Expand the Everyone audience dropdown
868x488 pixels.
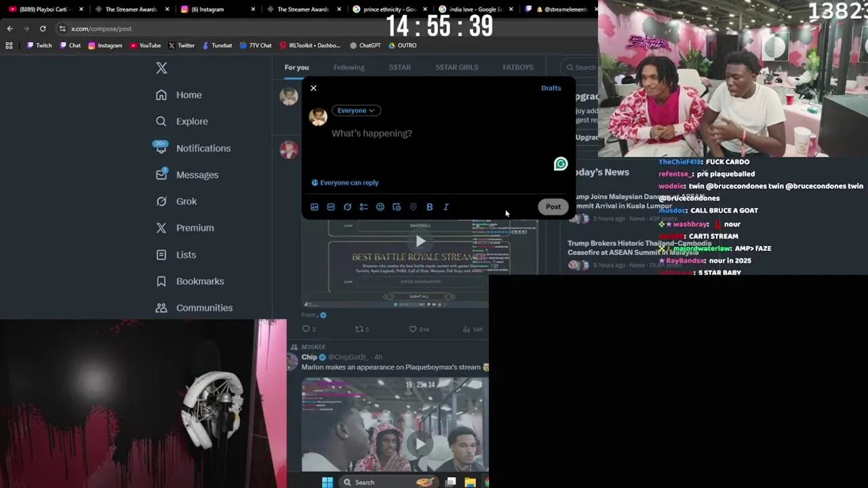pos(356,110)
